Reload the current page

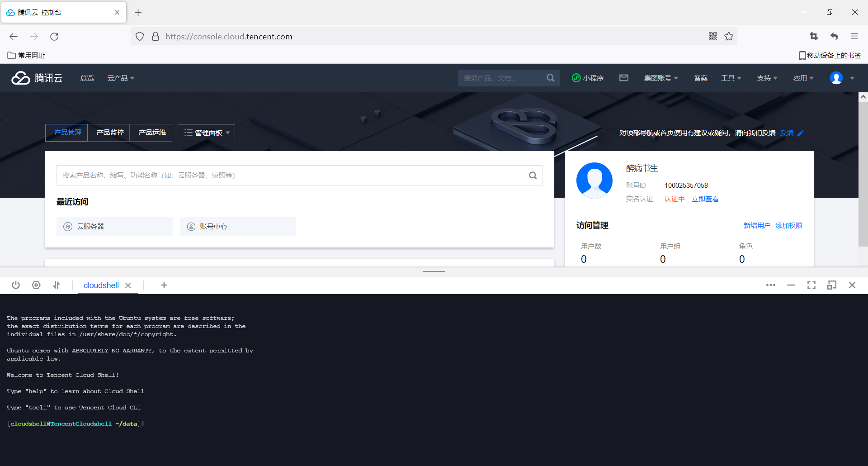point(54,37)
